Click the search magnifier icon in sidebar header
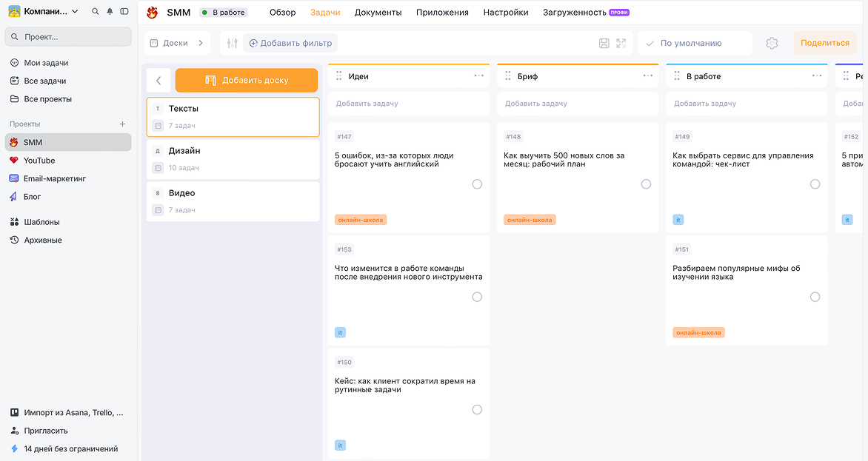Screen dimensions: 868x461 point(96,11)
